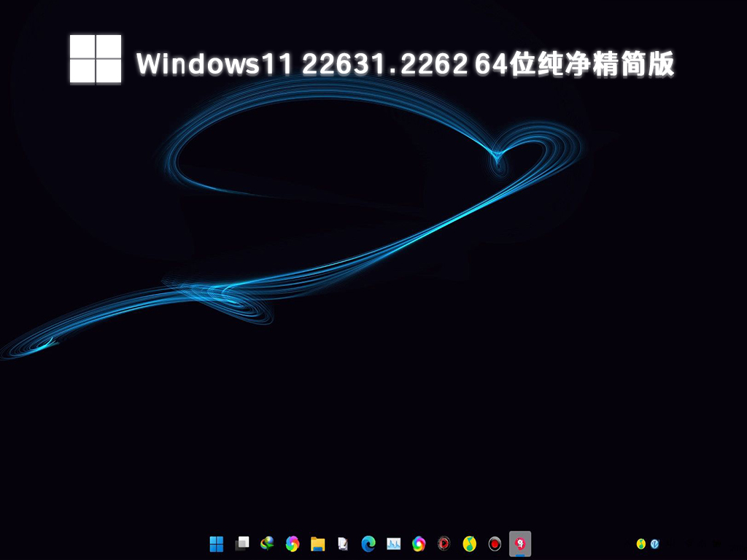747x560 pixels.
Task: Launch Internet Download Manager from the taskbar
Action: click(267, 543)
